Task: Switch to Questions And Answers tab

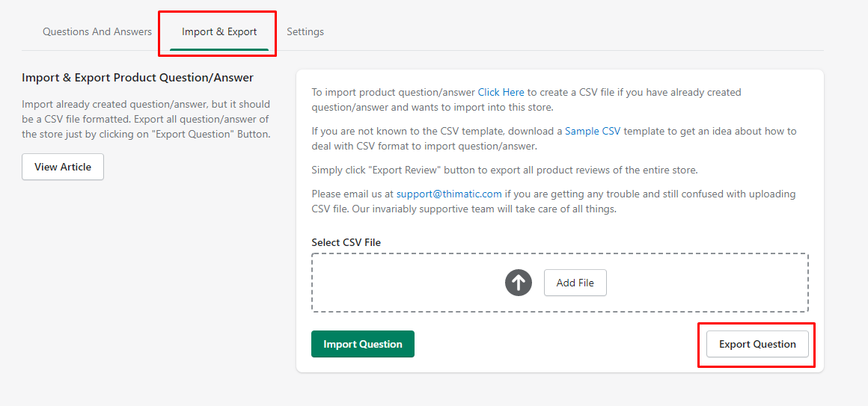Action: point(97,31)
